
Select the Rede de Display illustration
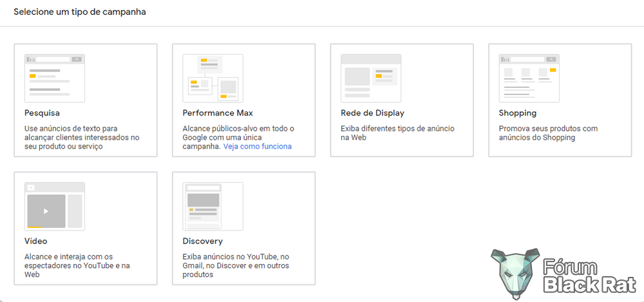[x=371, y=78]
